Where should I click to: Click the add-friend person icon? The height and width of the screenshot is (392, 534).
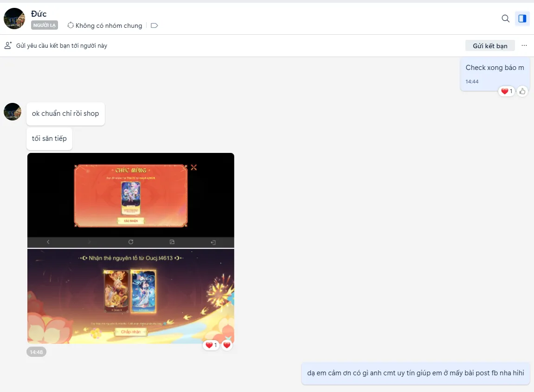pos(8,45)
